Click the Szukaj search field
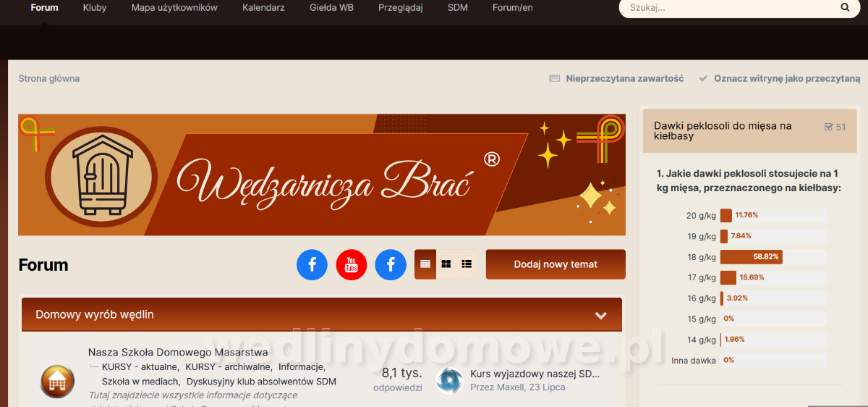Screen dimensions: 868x407 point(731,8)
